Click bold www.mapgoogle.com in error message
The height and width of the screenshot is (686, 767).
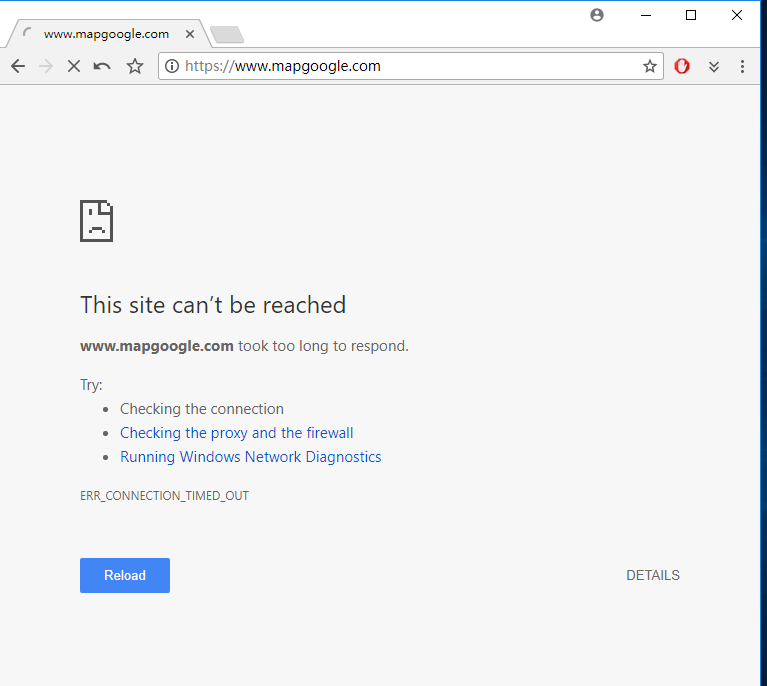157,346
